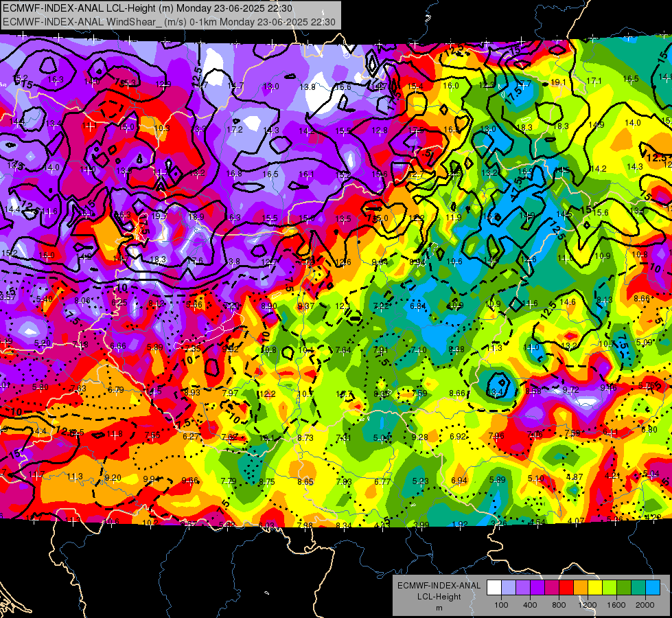Viewport: 672px width, 618px height.
Task: Click the wind shear value 8.13
Action: (604, 300)
